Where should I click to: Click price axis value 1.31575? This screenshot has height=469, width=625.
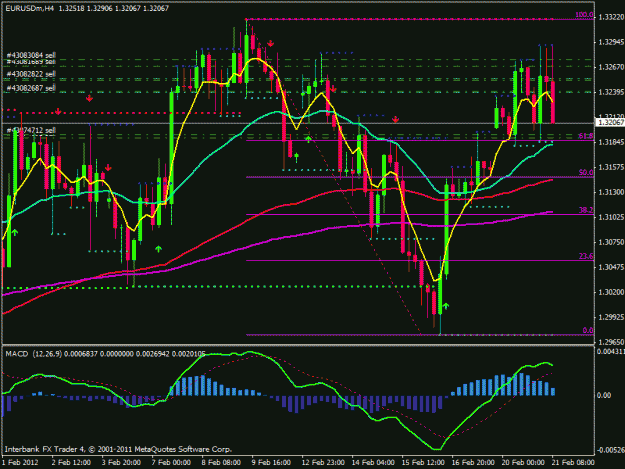(x=611, y=167)
